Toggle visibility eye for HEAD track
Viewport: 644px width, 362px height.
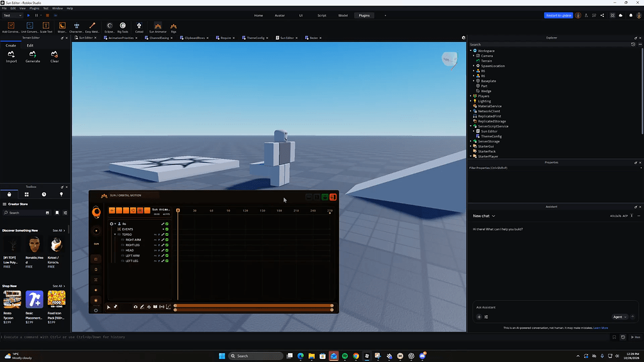pyautogui.click(x=123, y=250)
